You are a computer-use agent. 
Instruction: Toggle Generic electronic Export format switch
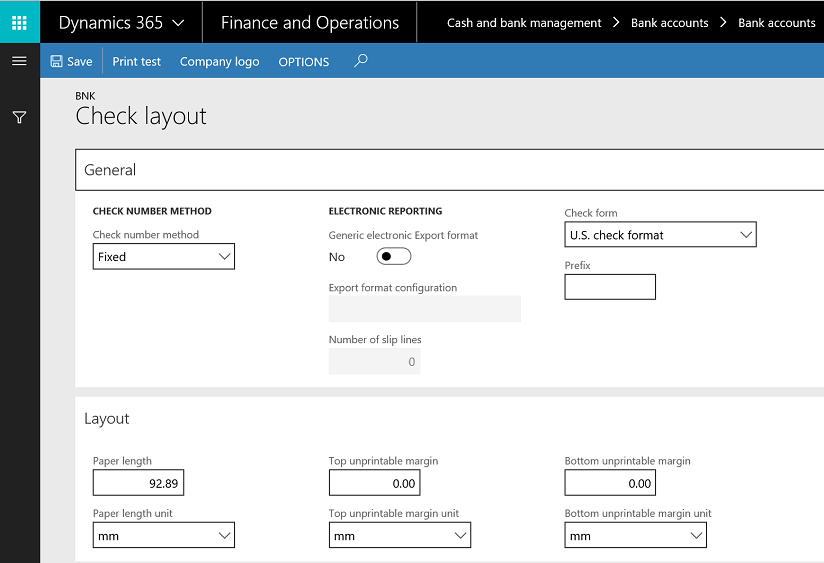click(x=394, y=256)
